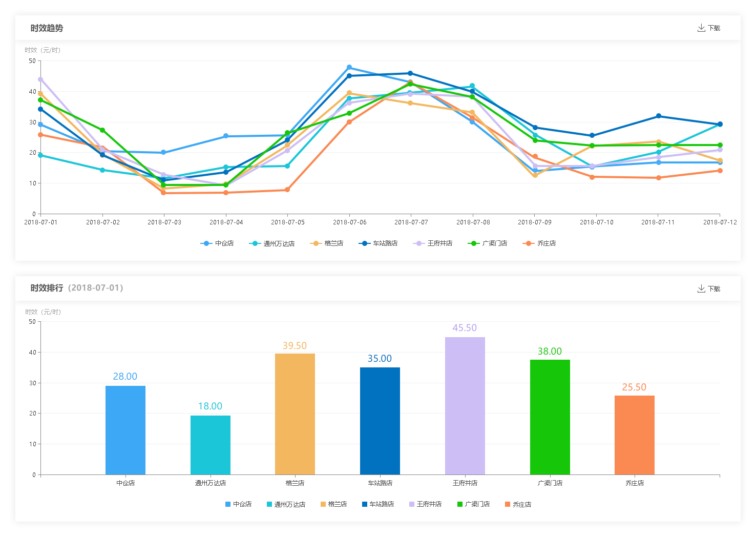Viewport: 756px width, 537px height.
Task: Click the 车站路店 data point on 2018-07-11
Action: pos(659,116)
